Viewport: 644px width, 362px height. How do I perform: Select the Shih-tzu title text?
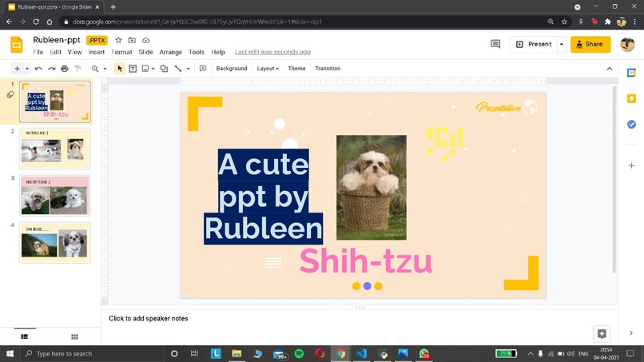(x=365, y=261)
